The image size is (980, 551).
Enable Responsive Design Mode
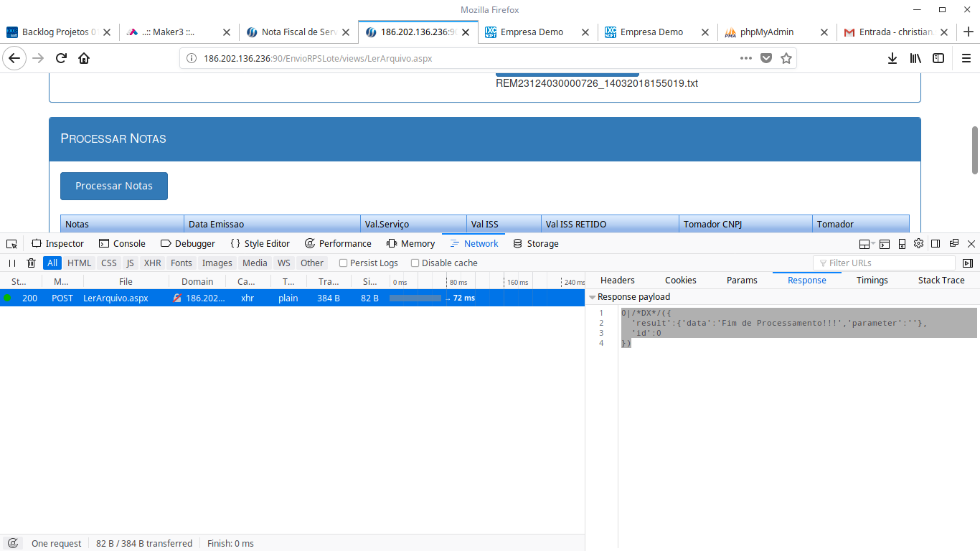click(x=902, y=244)
